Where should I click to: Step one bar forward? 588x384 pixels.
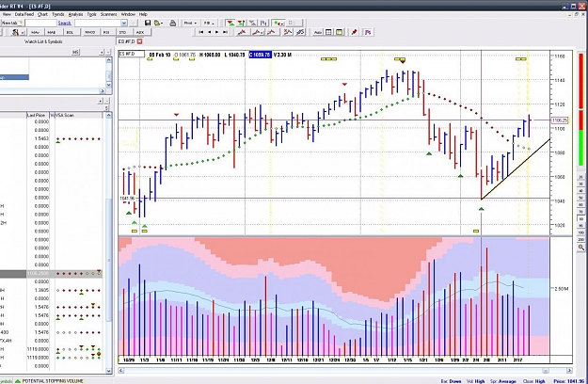point(217,33)
